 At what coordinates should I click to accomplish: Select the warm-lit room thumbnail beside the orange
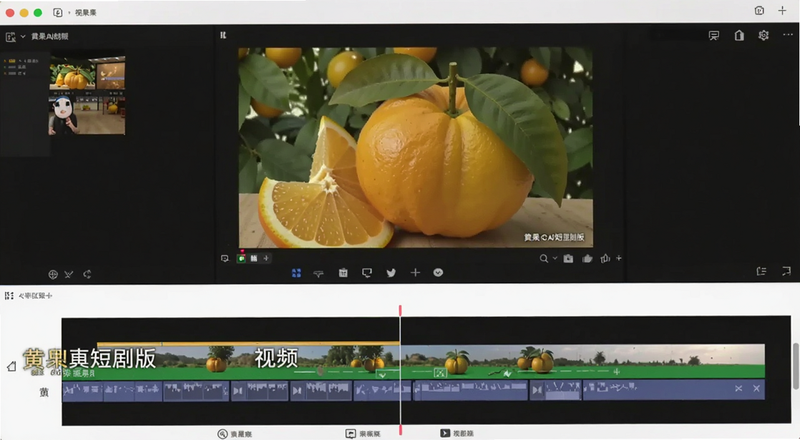point(111,75)
